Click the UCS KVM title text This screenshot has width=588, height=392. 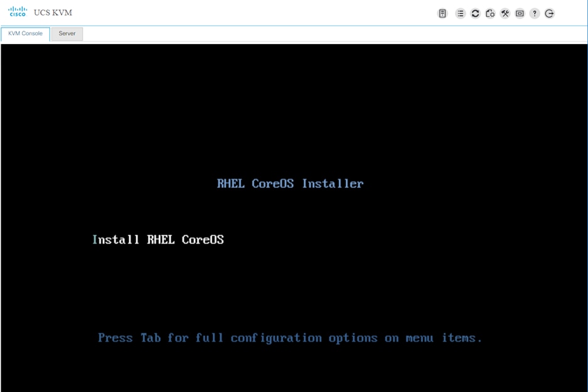point(53,13)
